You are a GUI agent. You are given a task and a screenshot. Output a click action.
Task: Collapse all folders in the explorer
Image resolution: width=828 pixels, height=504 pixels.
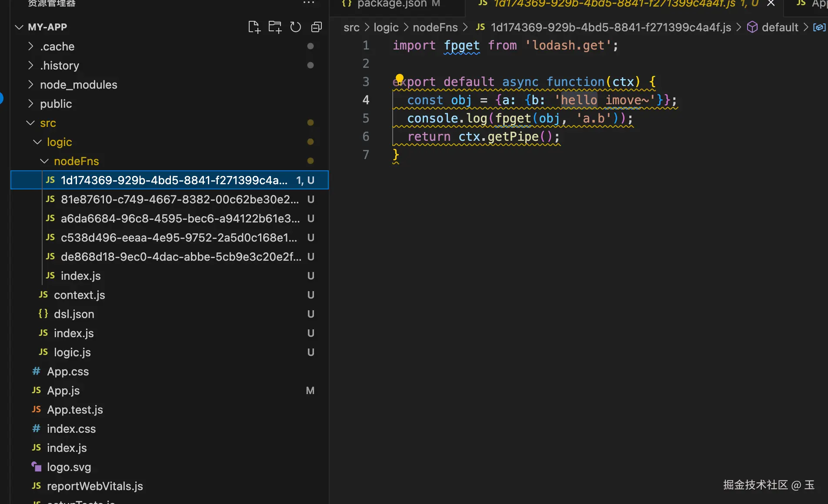(317, 27)
